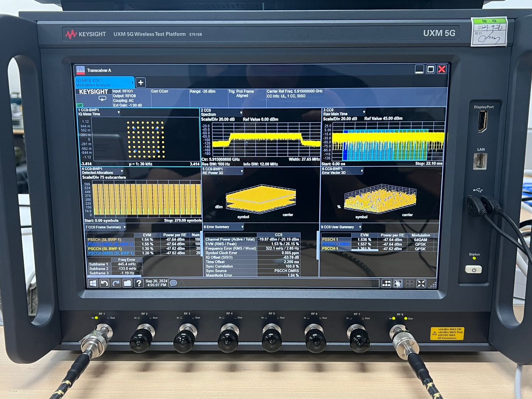Click Subframe 2 freq error -133.0 mHz
Image resolution: width=532 pixels, height=399 pixels.
click(127, 269)
